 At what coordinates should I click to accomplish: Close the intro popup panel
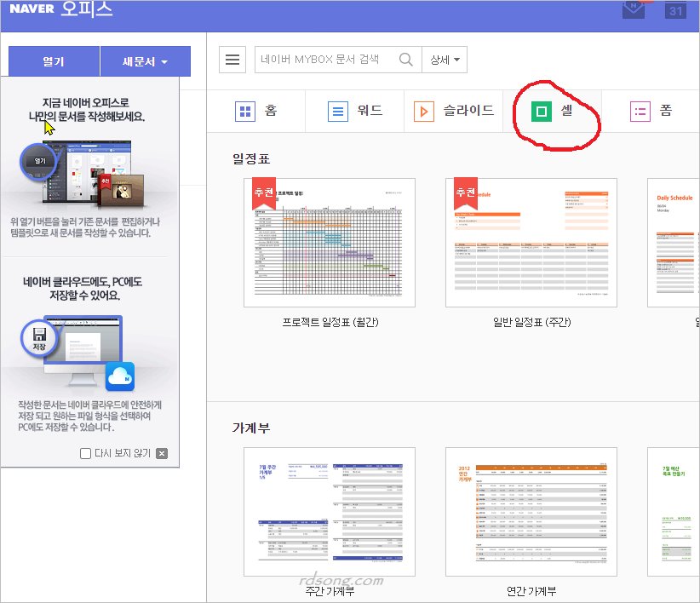point(162,453)
